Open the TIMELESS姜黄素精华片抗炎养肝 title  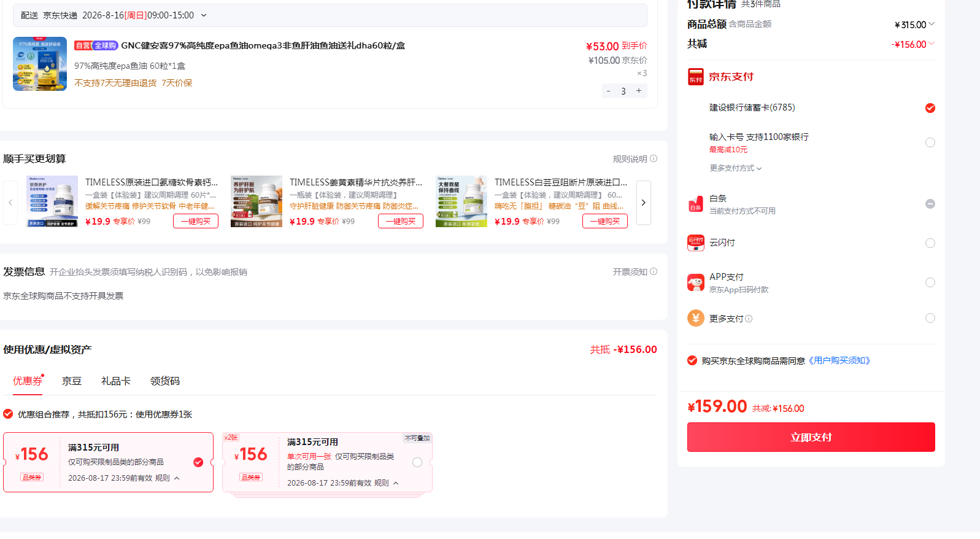tap(356, 182)
